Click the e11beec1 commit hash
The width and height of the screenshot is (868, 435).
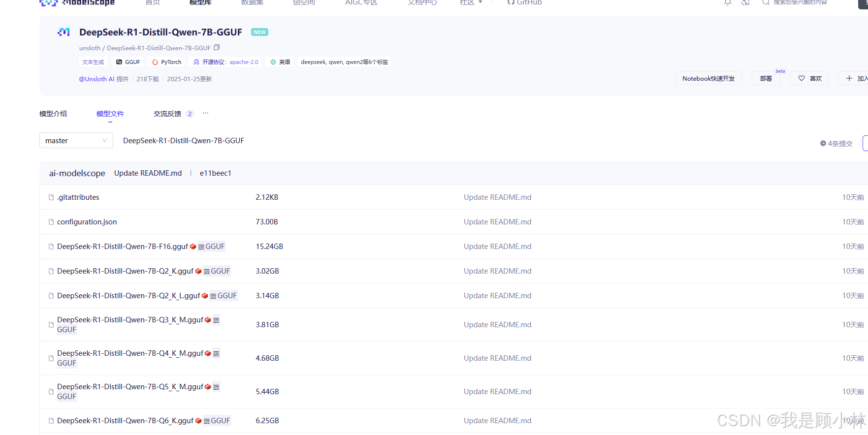point(216,173)
